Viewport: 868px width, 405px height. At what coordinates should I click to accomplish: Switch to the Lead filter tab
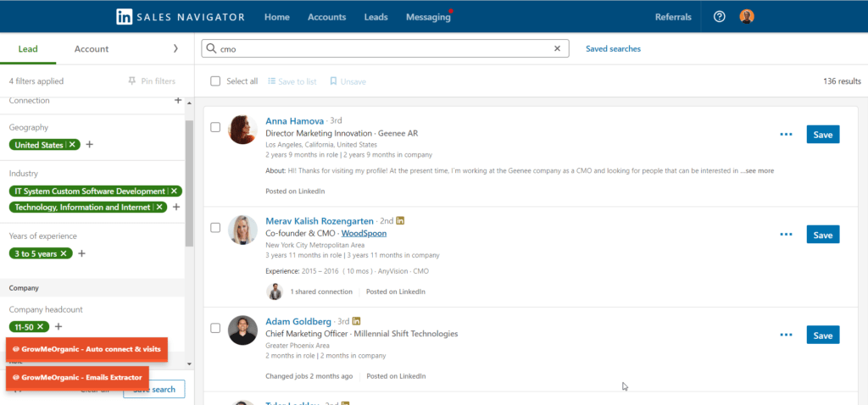pyautogui.click(x=28, y=48)
